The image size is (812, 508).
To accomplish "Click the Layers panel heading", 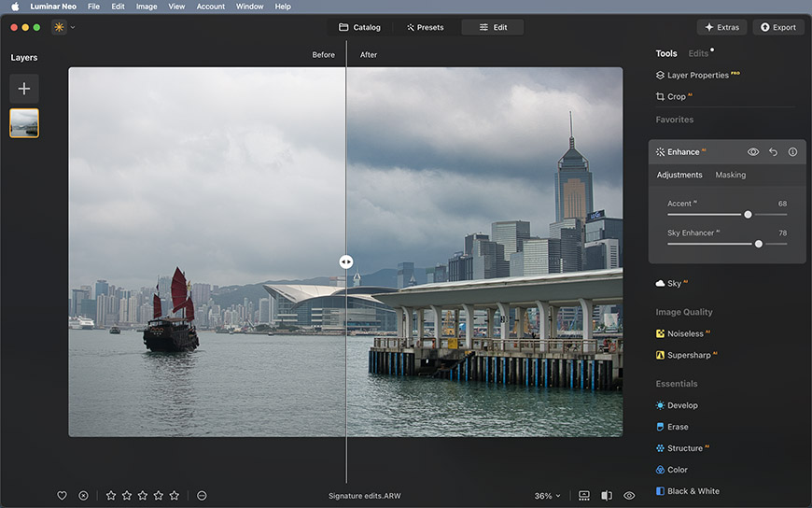I will point(24,58).
